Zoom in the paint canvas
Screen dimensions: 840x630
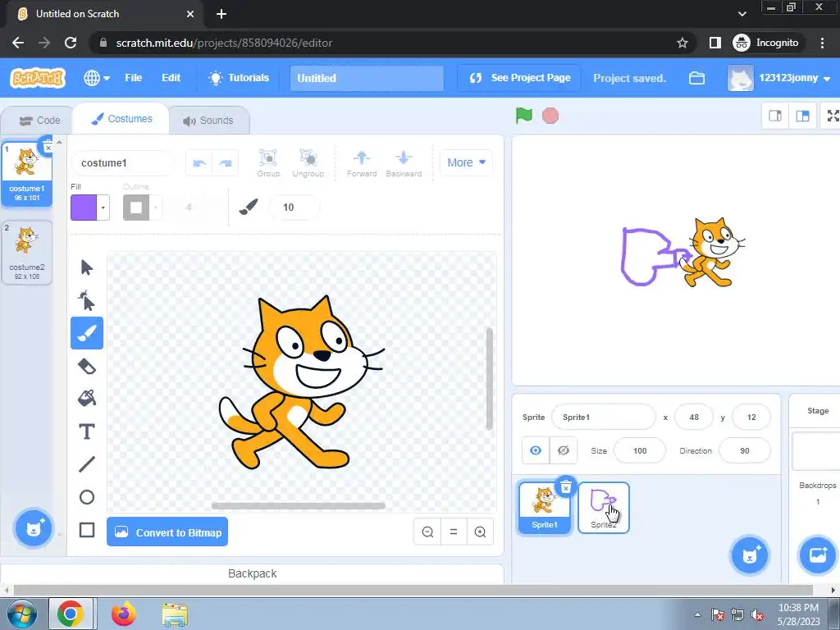[480, 532]
